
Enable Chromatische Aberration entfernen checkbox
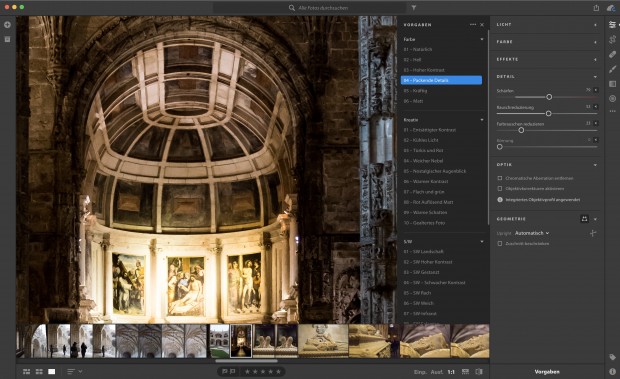tap(500, 178)
